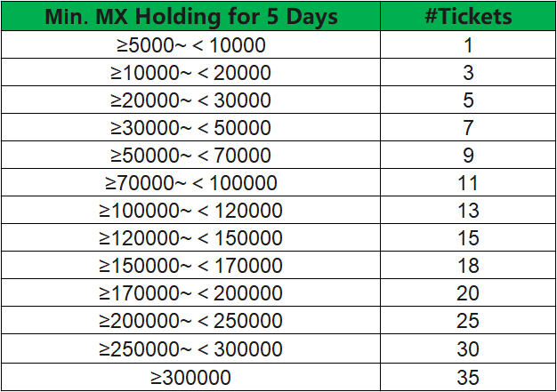Select the ticket count cell showing 35

(x=468, y=377)
